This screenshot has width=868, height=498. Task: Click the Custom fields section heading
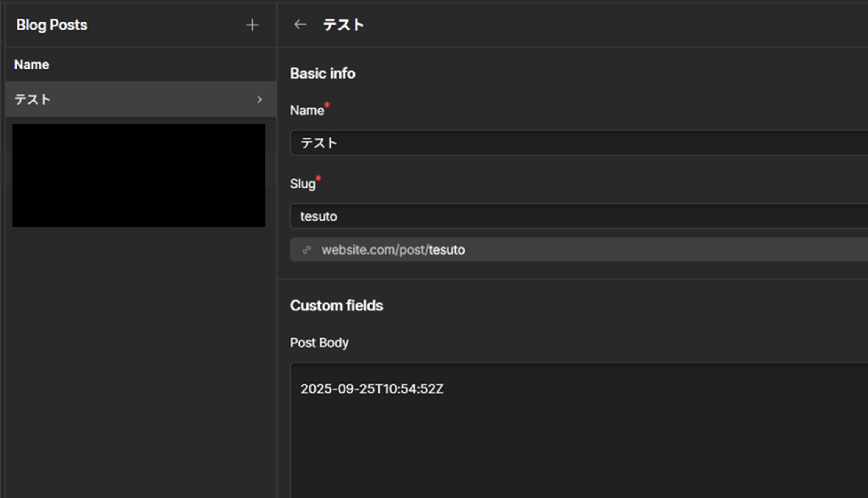pos(336,306)
